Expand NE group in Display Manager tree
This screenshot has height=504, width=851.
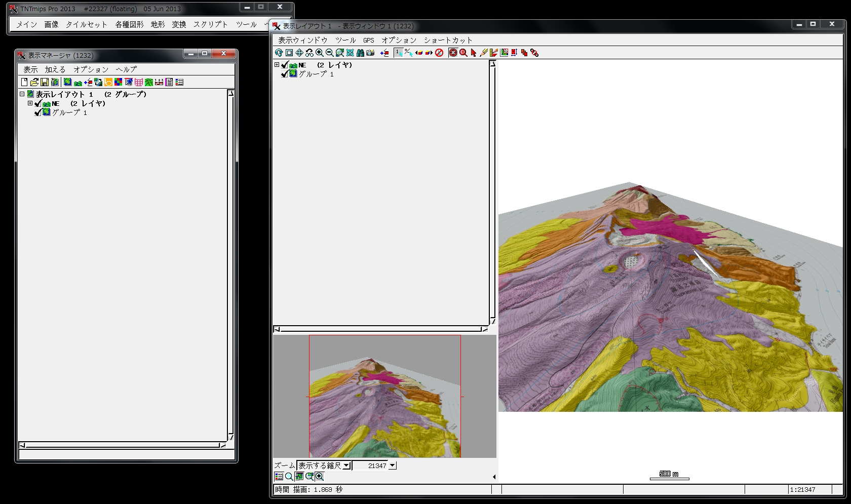click(x=30, y=103)
